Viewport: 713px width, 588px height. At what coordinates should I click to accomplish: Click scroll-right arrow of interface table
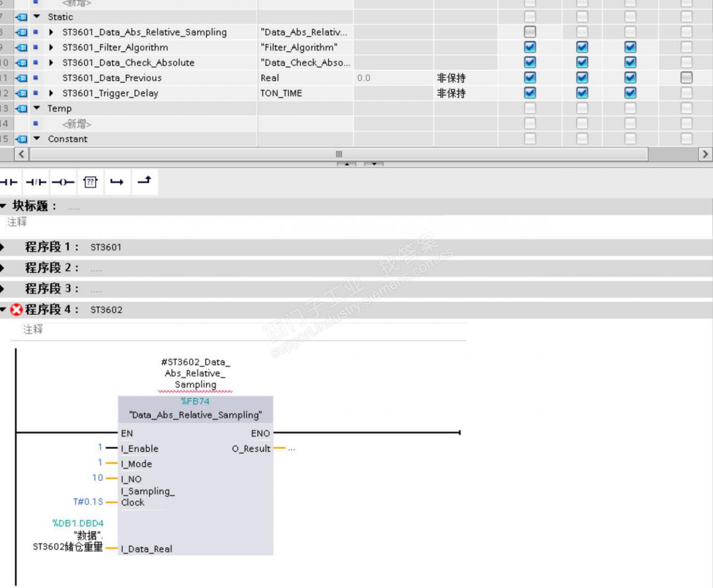(705, 154)
